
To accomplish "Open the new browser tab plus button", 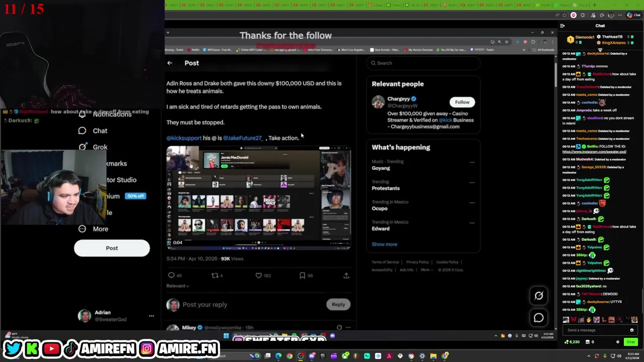I will tap(594, 5).
